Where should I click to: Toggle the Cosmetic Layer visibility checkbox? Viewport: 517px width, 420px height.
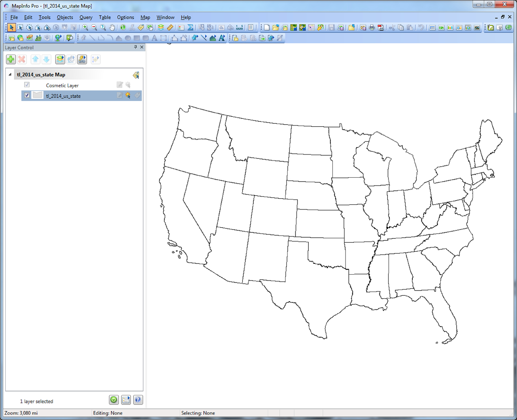tap(27, 85)
